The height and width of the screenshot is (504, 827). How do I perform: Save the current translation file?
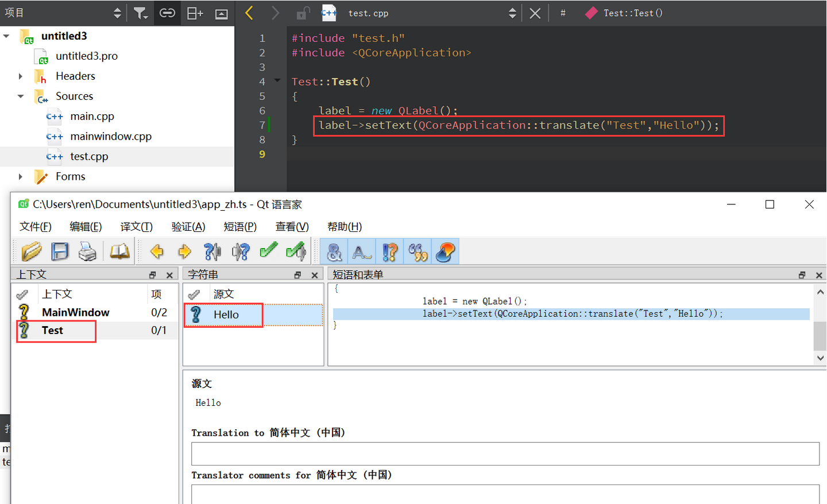[x=60, y=251]
